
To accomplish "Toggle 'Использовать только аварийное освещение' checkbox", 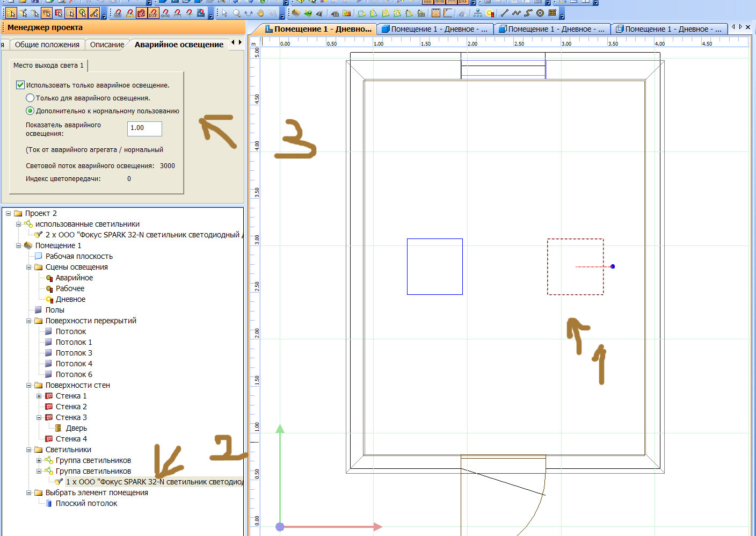I will tap(20, 85).
